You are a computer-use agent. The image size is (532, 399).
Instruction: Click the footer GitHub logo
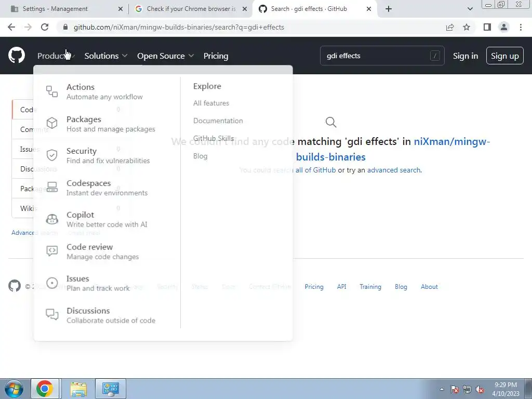click(x=14, y=286)
